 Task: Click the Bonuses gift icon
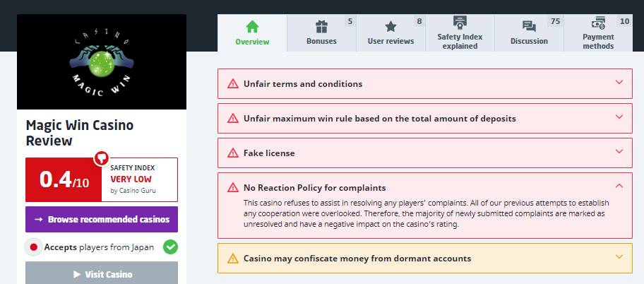(321, 27)
